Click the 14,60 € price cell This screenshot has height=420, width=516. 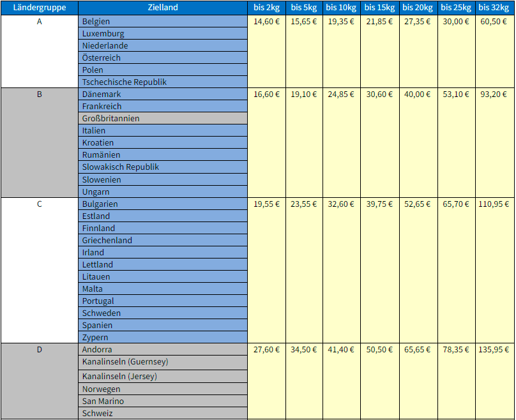[x=266, y=22]
